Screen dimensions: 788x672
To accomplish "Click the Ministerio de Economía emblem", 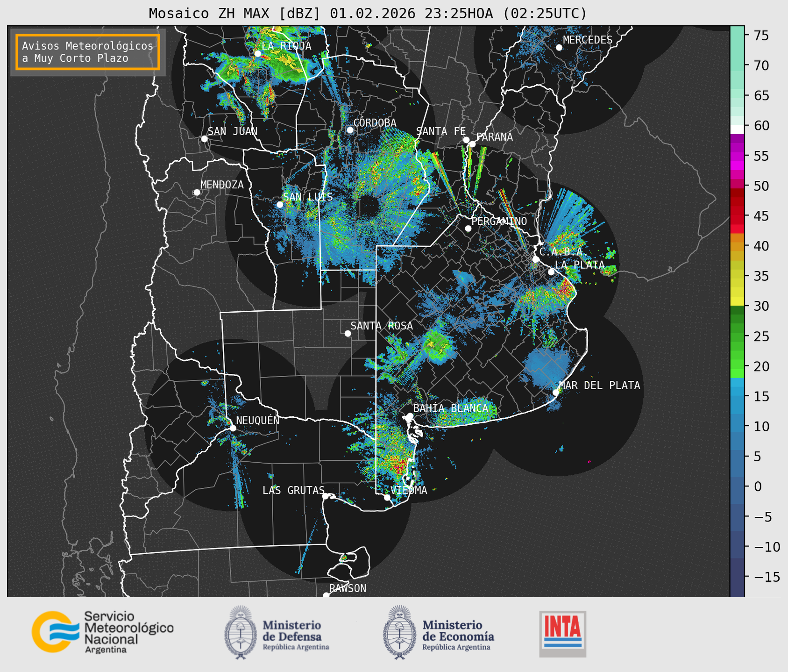I will 399,632.
